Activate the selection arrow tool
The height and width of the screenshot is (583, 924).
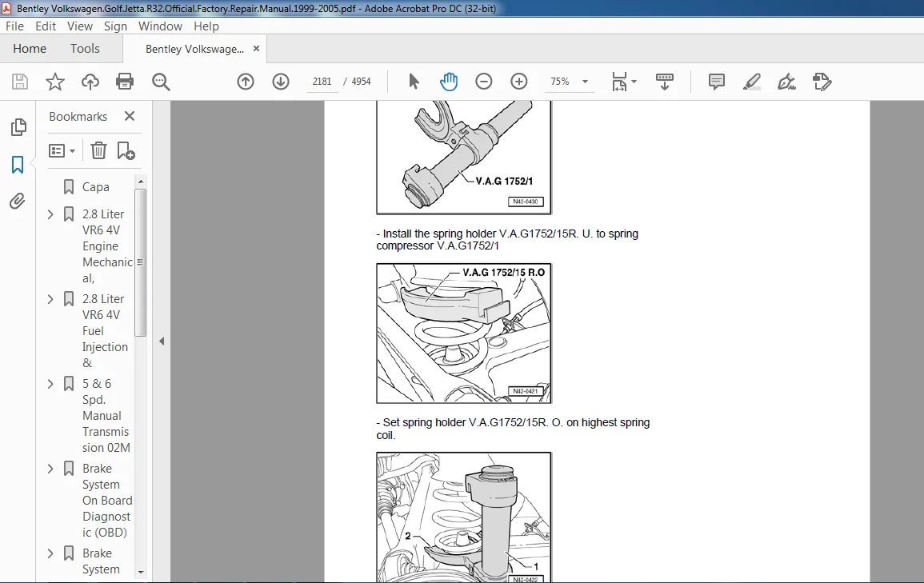414,82
